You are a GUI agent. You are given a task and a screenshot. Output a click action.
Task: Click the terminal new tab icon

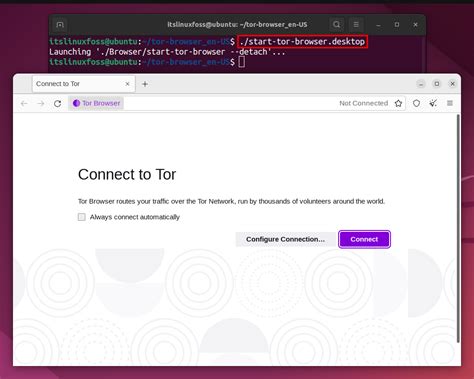[60, 25]
